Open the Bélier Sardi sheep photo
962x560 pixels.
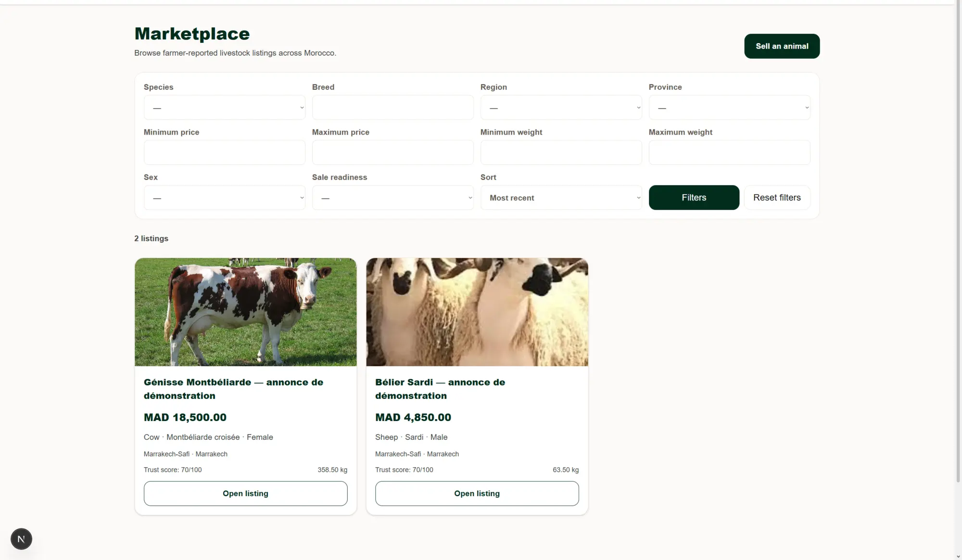click(x=477, y=312)
